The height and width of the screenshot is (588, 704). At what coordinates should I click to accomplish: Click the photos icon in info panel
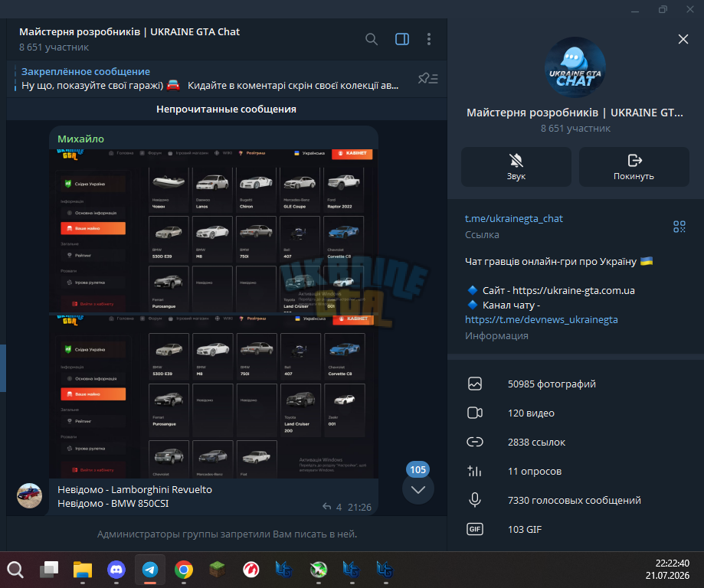475,384
